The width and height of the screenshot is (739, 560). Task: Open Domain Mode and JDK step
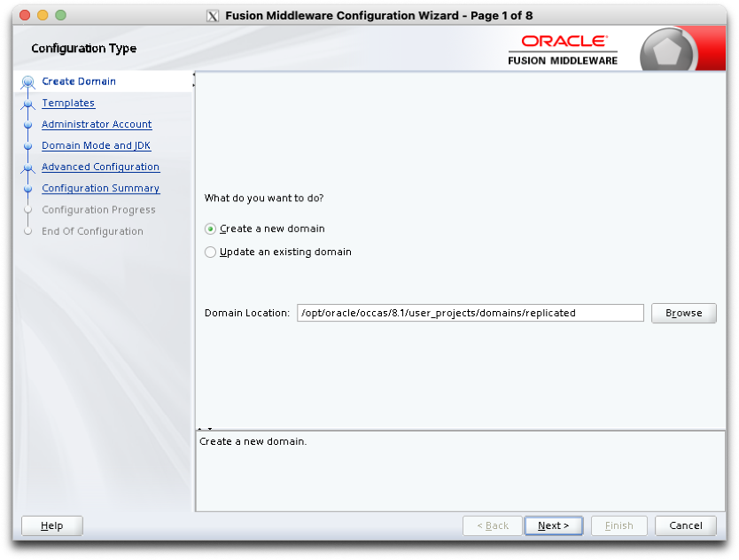click(x=96, y=146)
